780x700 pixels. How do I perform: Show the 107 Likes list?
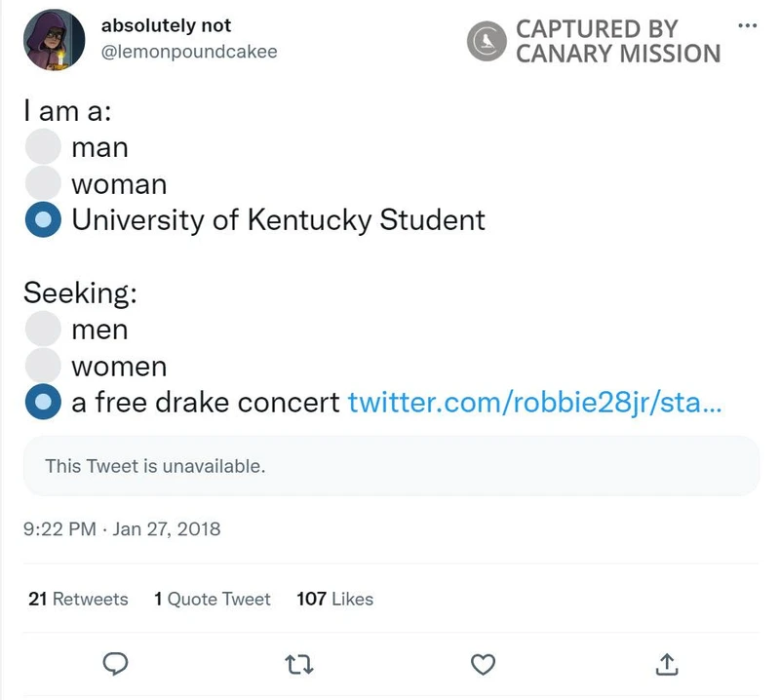pos(334,599)
